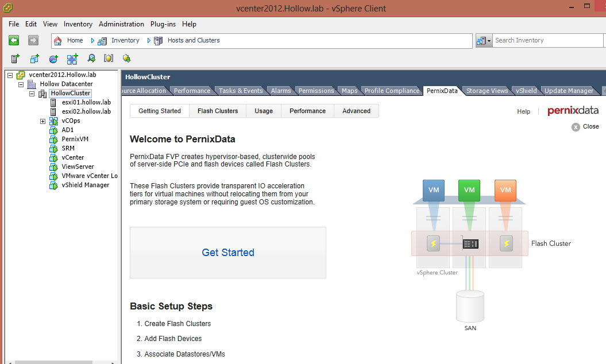Click the add host toolbar icon
Image resolution: width=606 pixels, height=364 pixels.
coord(16,59)
